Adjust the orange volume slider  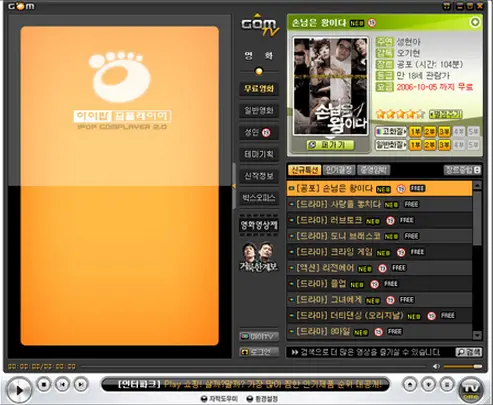(463, 366)
